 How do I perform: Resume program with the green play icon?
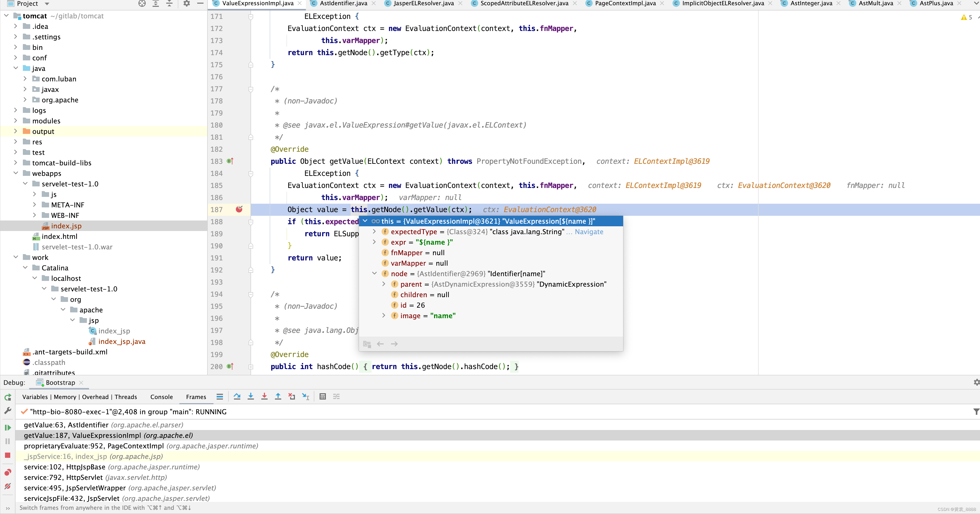point(8,427)
